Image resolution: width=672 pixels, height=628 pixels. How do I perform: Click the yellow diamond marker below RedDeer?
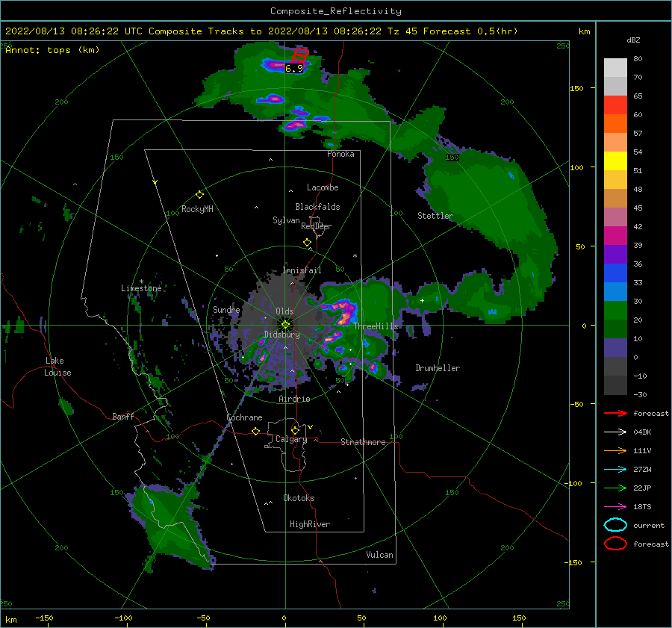point(308,242)
